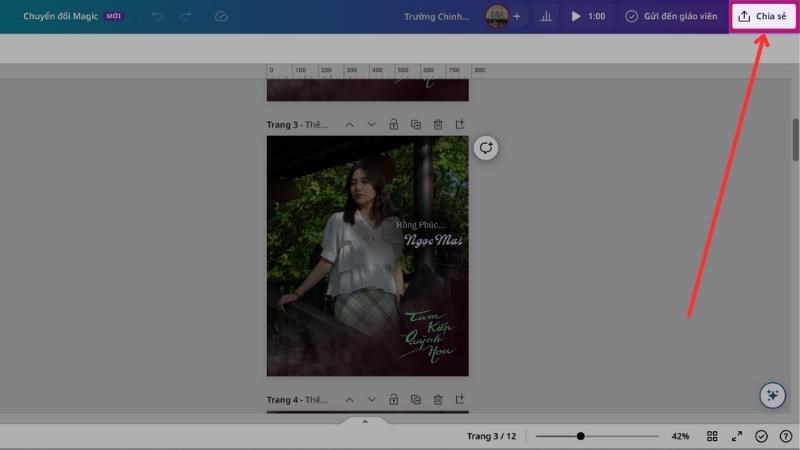Viewport: 800px width, 450px height.
Task: Click the vertical scrollbar thumb
Action: point(795,140)
